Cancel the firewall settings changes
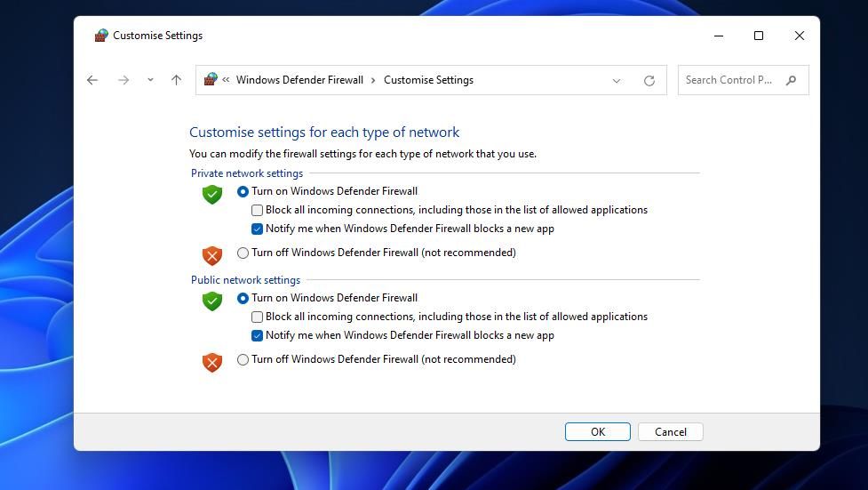This screenshot has height=490, width=868. 671,432
